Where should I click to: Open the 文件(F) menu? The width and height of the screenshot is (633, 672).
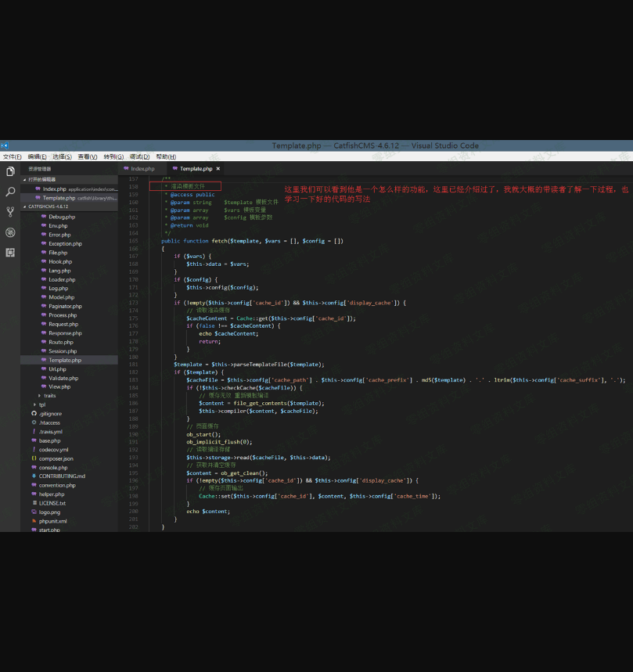click(12, 156)
